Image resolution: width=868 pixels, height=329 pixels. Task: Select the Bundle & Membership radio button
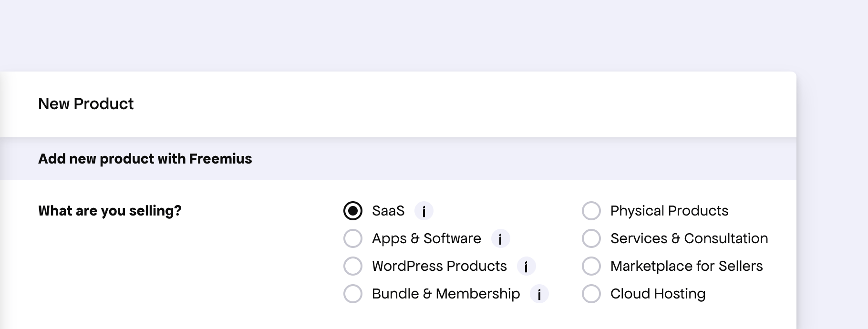coord(353,294)
